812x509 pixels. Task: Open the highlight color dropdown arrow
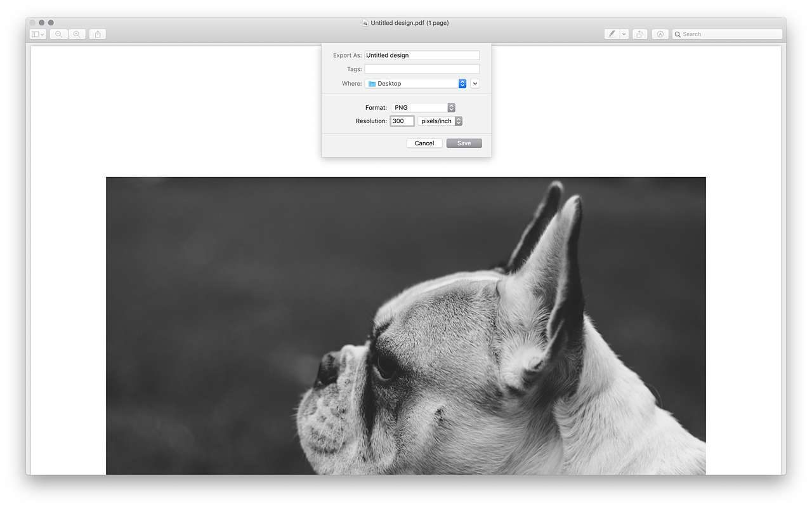(624, 34)
